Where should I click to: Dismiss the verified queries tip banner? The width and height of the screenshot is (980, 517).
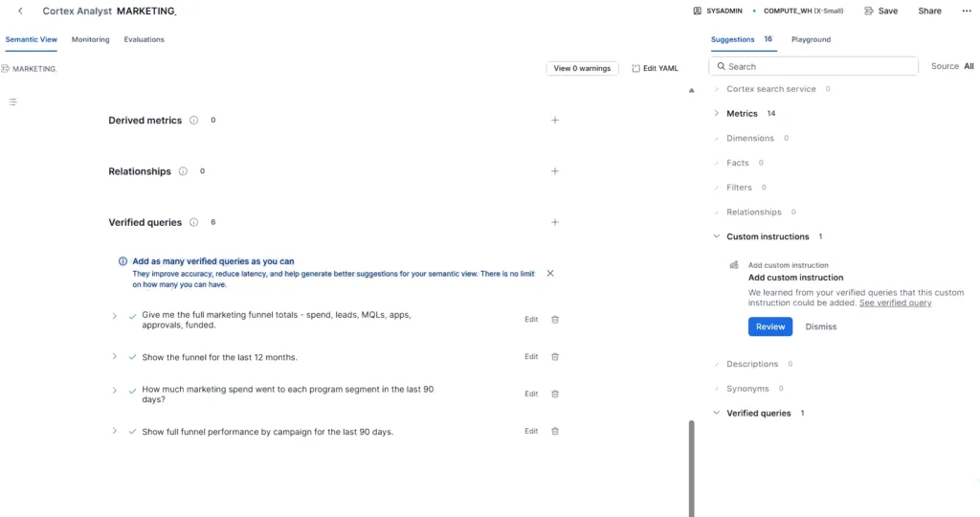tap(550, 273)
